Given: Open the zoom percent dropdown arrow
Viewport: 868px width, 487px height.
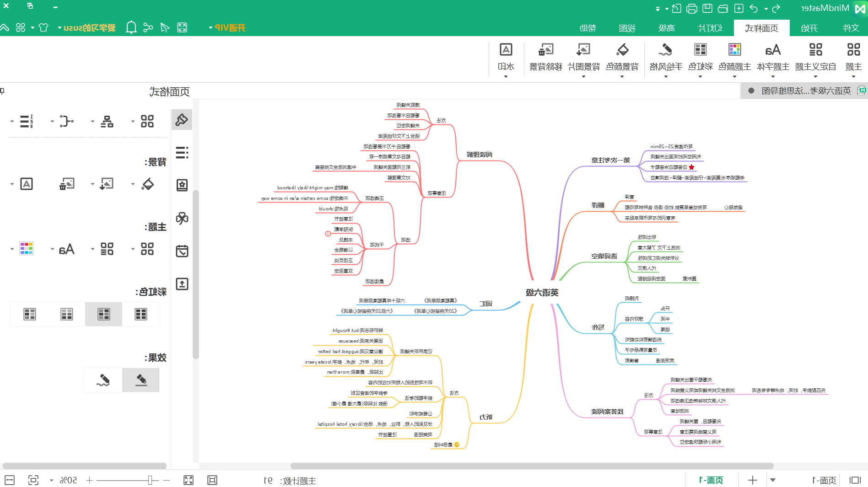Looking at the screenshot, I should [x=51, y=481].
